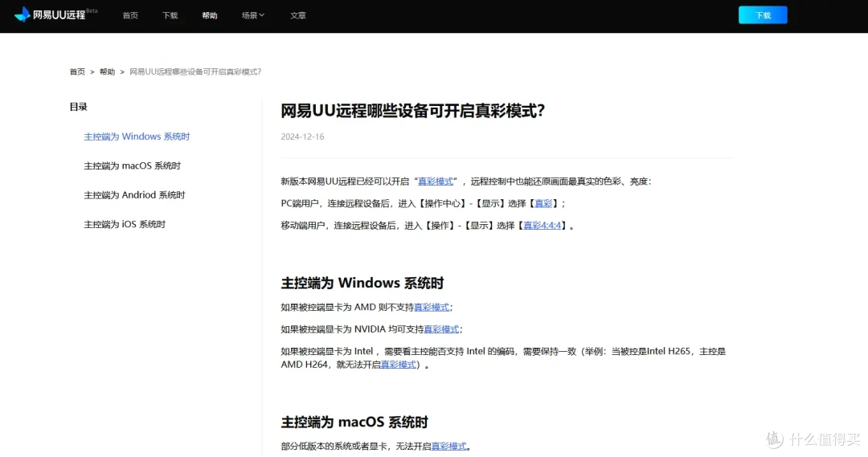Open the 真彩 link in PC端用户 line
Image resolution: width=868 pixels, height=457 pixels.
pyautogui.click(x=543, y=204)
